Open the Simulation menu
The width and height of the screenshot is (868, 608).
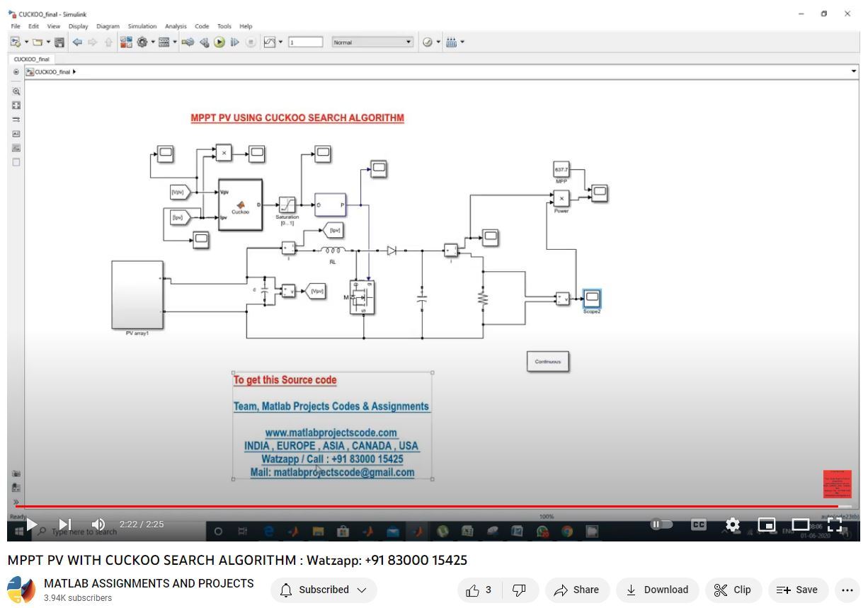pos(142,26)
